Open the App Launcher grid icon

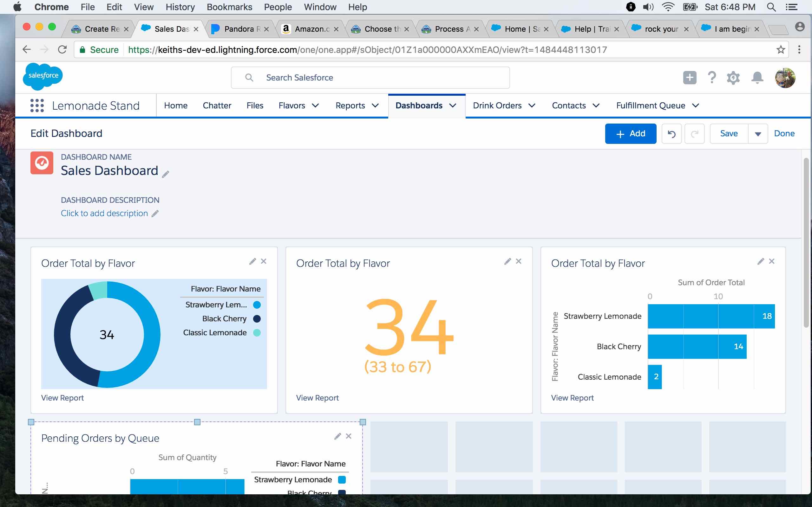(x=37, y=105)
